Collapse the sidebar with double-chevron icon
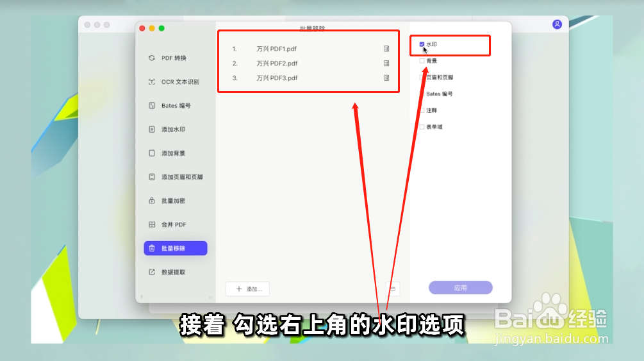The height and width of the screenshot is (361, 644). tap(210, 298)
